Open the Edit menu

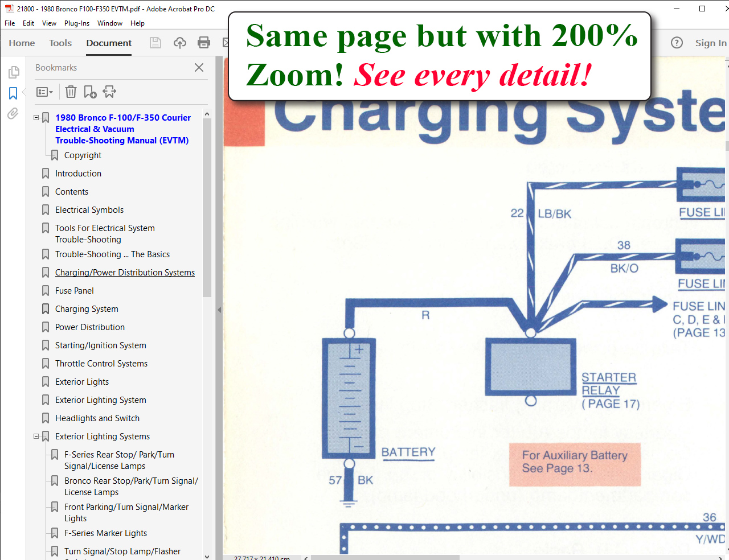click(x=28, y=23)
